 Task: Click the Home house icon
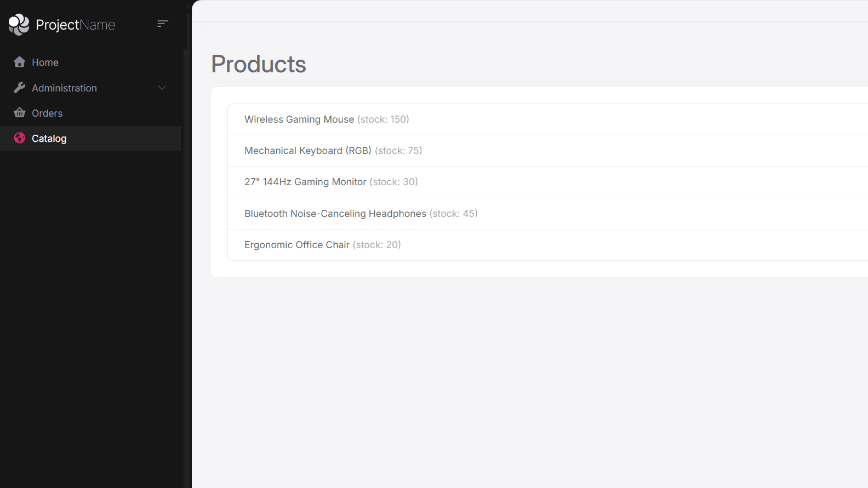coord(20,62)
